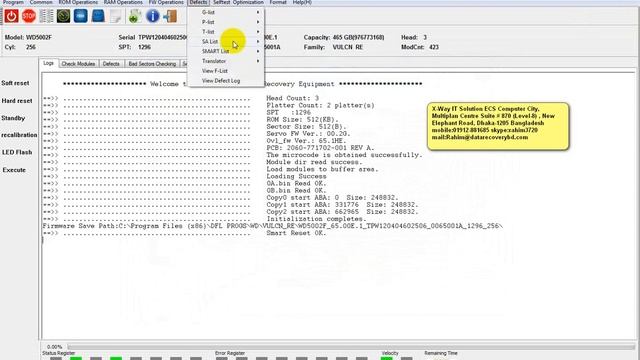Screen dimensions: 640x360
Task: Click the 'Servo FW Ver.: 00.2G.' line
Action: (x=308, y=134)
